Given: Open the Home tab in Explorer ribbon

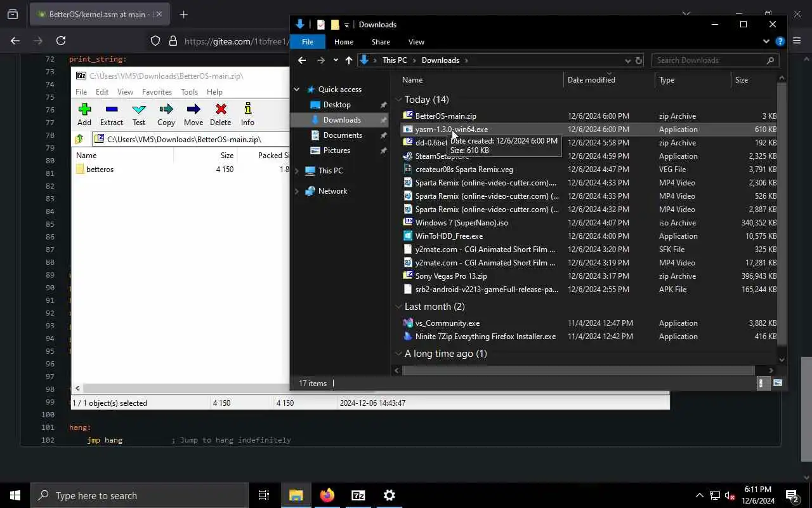Looking at the screenshot, I should coord(344,42).
